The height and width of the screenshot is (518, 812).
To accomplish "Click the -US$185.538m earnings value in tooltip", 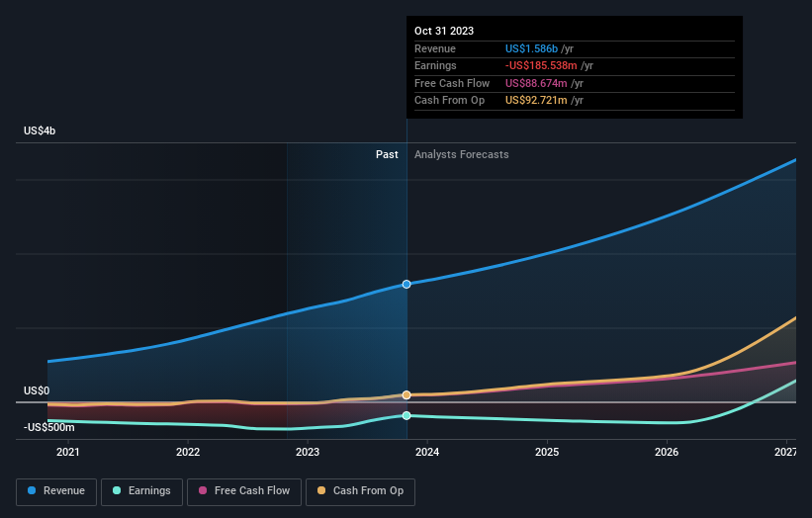I will pyautogui.click(x=541, y=65).
